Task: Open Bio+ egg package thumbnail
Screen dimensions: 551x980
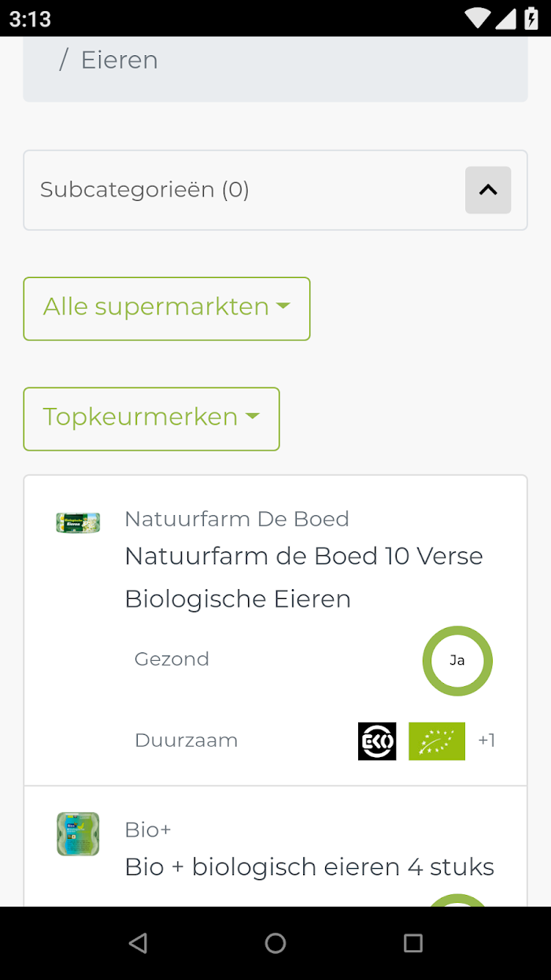Action: 78,834
